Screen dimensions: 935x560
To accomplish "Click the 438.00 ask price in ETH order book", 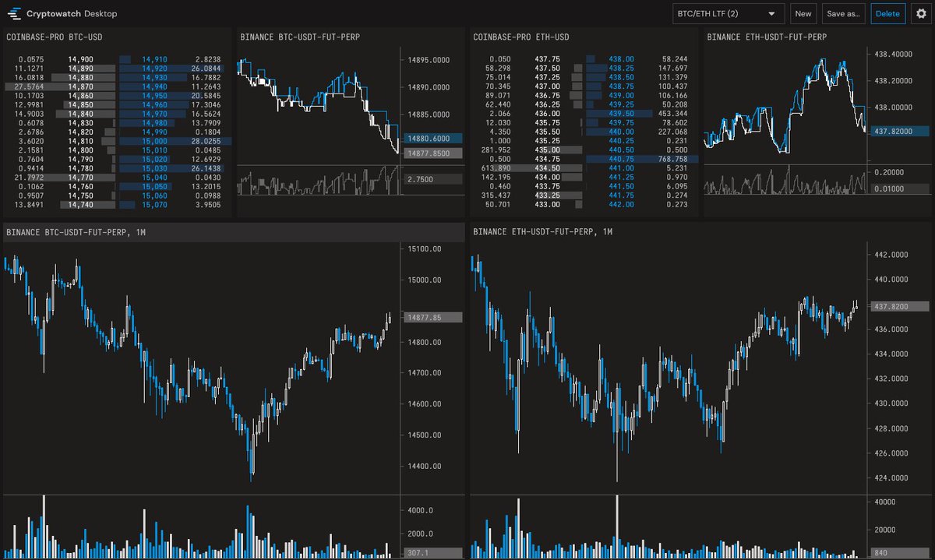I will [621, 59].
